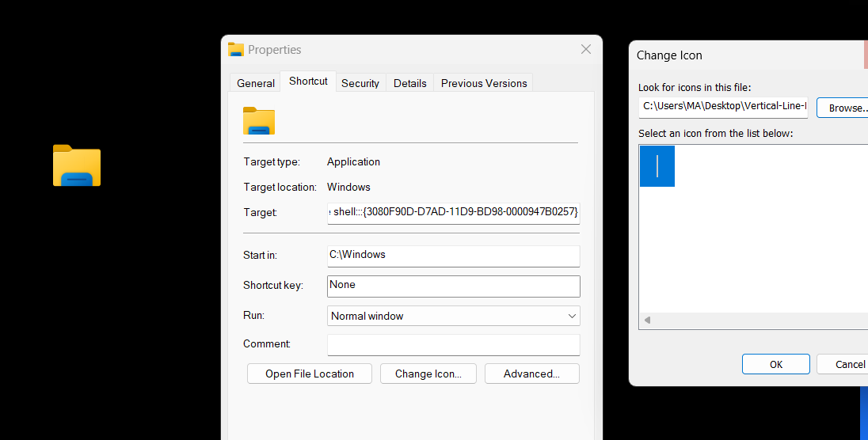
Task: Open the Previous Versions tab
Action: (x=484, y=83)
